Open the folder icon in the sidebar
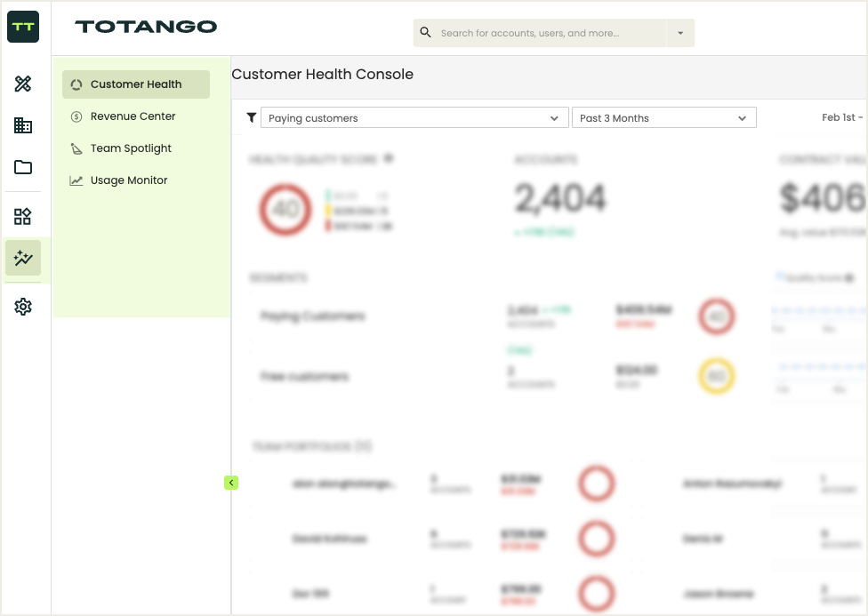The image size is (868, 616). click(23, 167)
